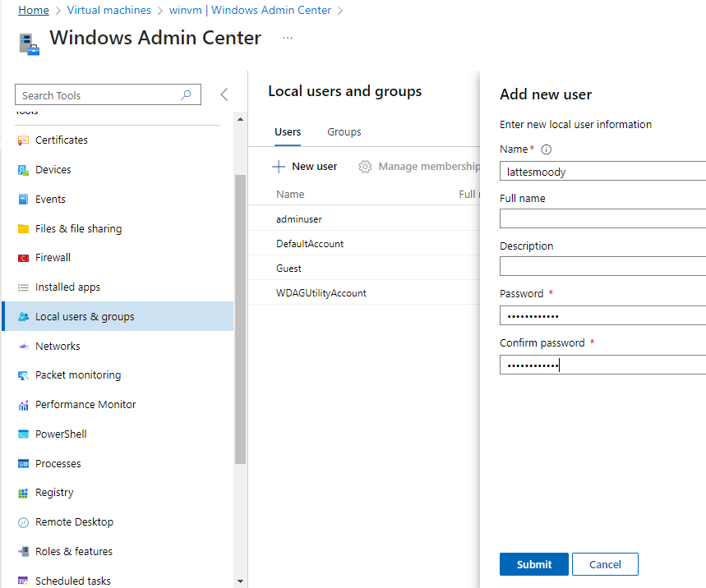Click the Name field containing lattesmoody
The width and height of the screenshot is (706, 588).
[603, 171]
